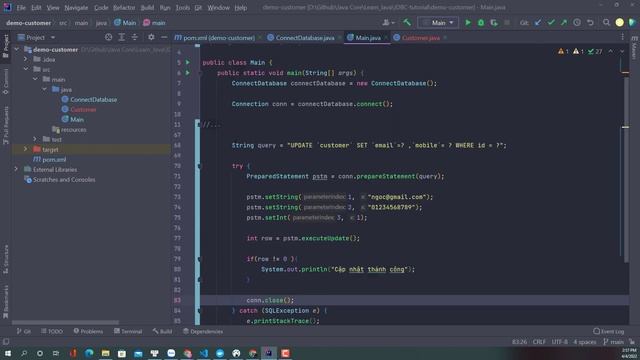Open Microsoft Edge from taskbar
Image resolution: width=640 pixels, height=360 pixels.
tap(89, 353)
